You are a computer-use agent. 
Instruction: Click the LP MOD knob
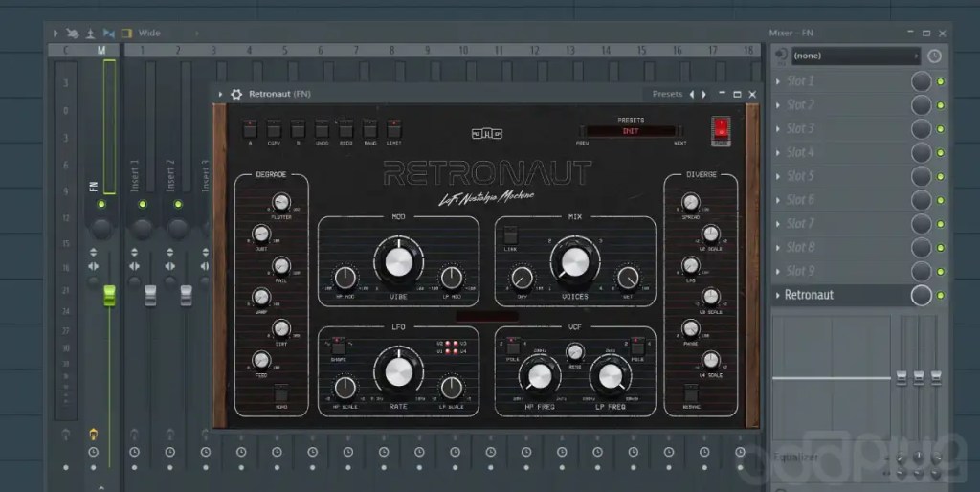pos(452,278)
